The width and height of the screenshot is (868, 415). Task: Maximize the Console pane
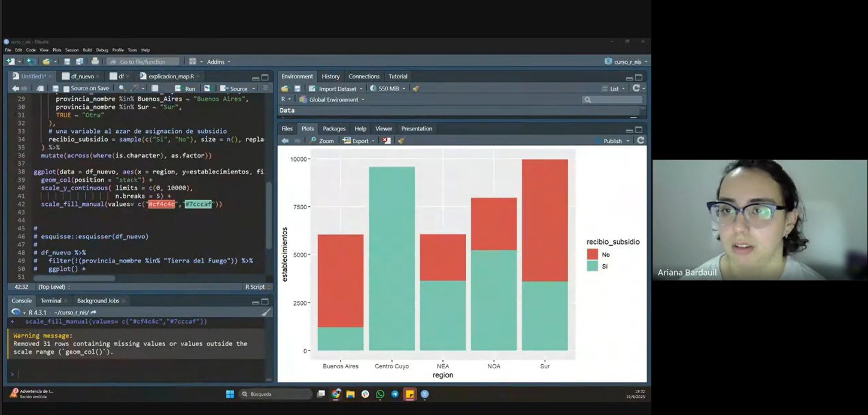click(265, 301)
